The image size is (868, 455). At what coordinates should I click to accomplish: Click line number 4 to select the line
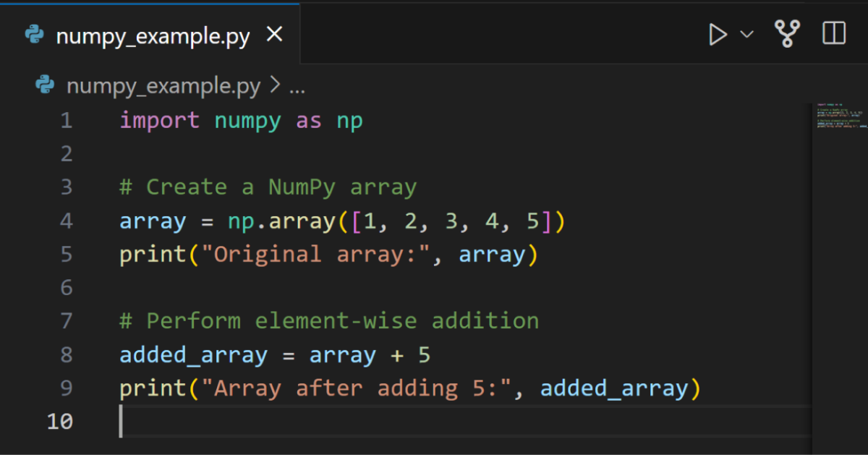coord(66,221)
